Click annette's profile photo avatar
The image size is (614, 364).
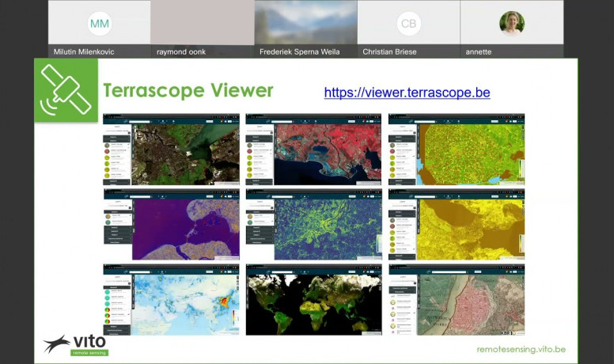click(x=512, y=24)
